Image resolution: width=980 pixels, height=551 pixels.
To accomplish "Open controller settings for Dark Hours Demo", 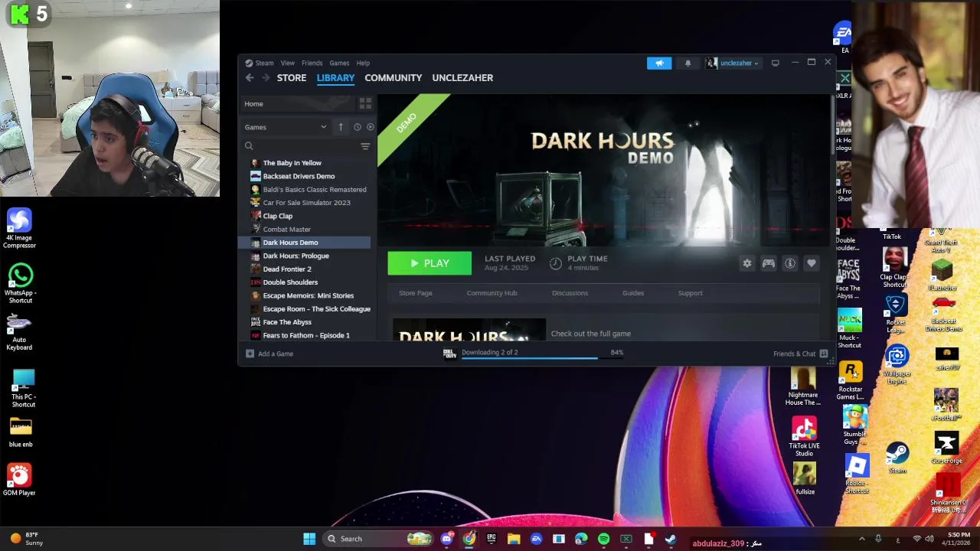I will [768, 263].
